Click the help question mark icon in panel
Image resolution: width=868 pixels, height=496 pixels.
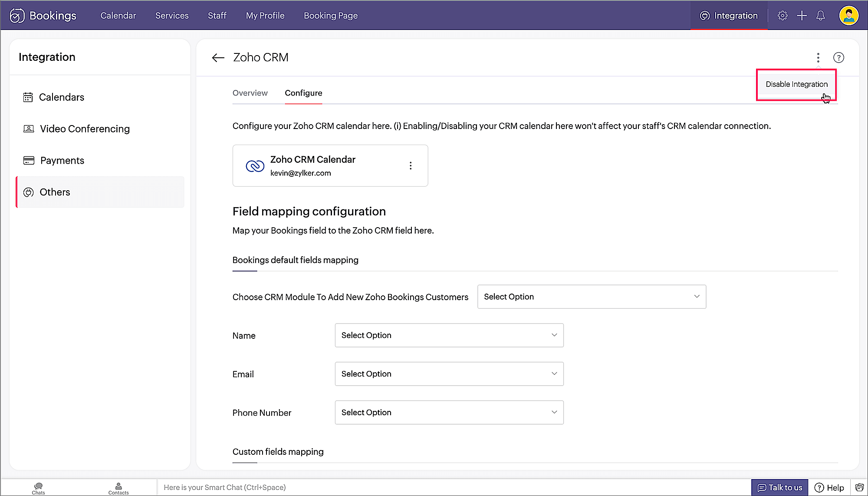(x=838, y=58)
